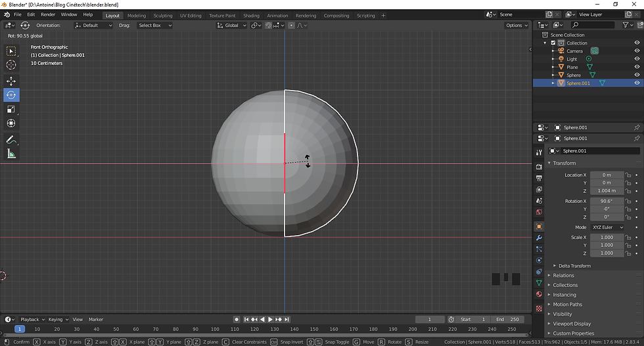Open the Physics properties tab
644x346 pixels.
(x=539, y=260)
